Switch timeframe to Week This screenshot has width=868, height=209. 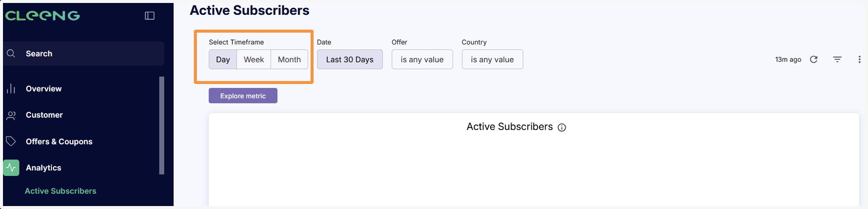[x=254, y=59]
